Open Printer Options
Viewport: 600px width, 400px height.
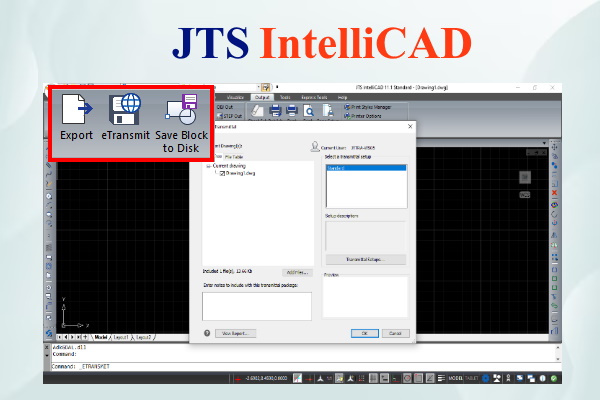tap(363, 116)
